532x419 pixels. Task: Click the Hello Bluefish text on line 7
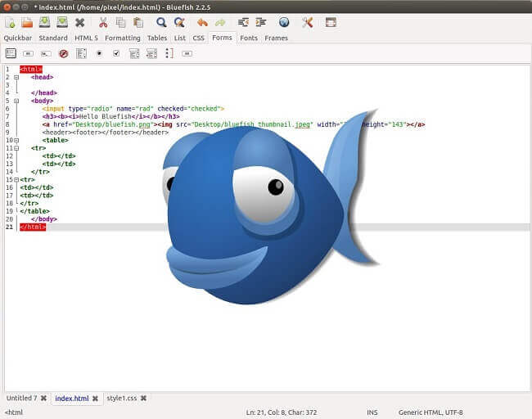click(x=106, y=117)
